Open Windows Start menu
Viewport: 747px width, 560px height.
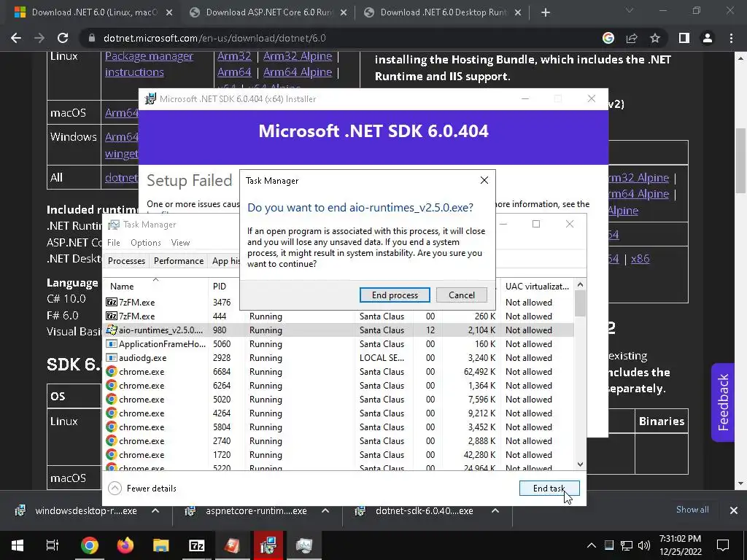(18, 545)
